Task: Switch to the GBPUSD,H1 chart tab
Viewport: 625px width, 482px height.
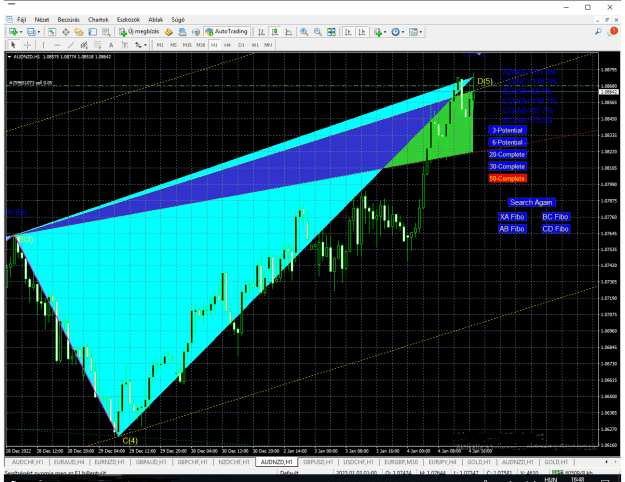Action: [x=318, y=462]
